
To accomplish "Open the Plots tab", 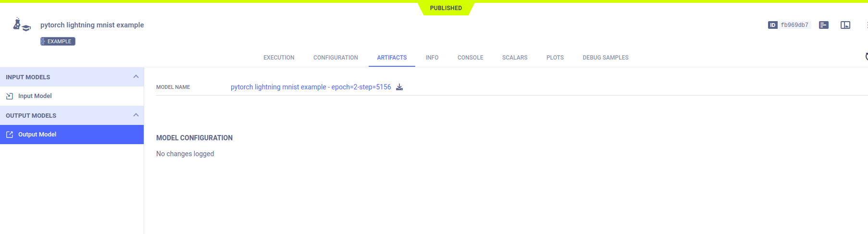I will point(555,58).
